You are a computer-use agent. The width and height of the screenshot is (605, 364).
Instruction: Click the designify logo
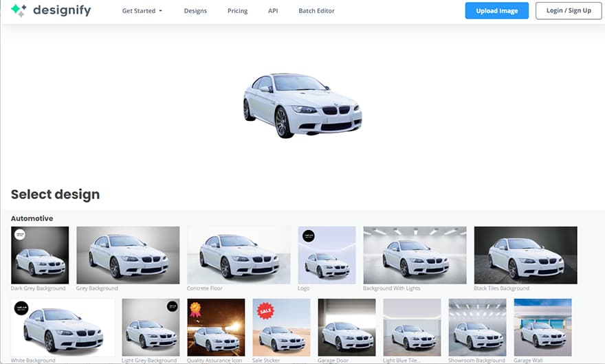(51, 10)
